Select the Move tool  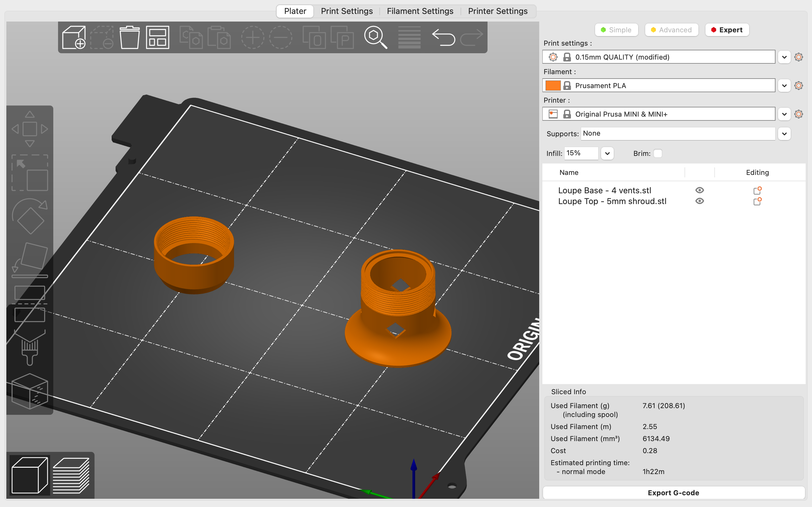point(29,129)
